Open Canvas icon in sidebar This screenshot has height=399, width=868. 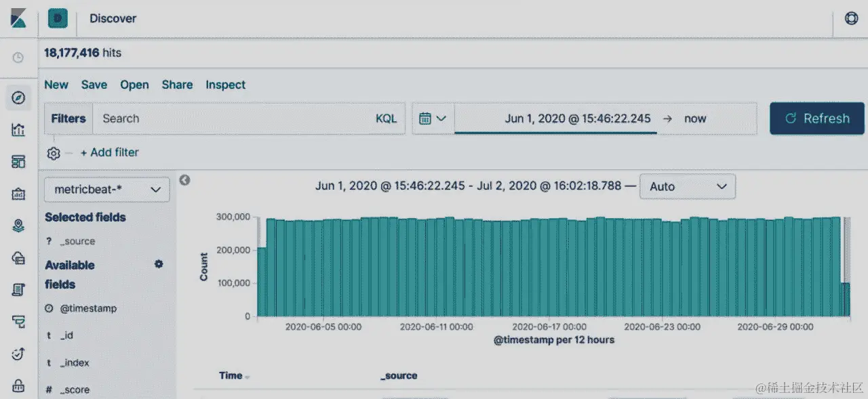tap(18, 194)
